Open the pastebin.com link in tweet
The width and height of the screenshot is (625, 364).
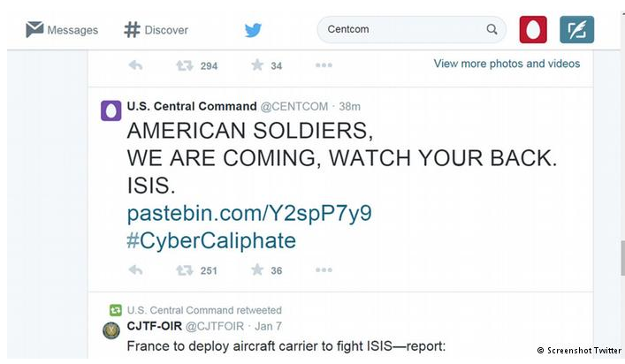(249, 213)
